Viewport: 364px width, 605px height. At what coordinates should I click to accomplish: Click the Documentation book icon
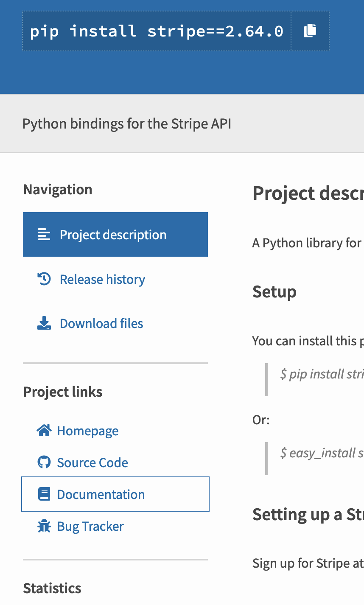tap(44, 494)
